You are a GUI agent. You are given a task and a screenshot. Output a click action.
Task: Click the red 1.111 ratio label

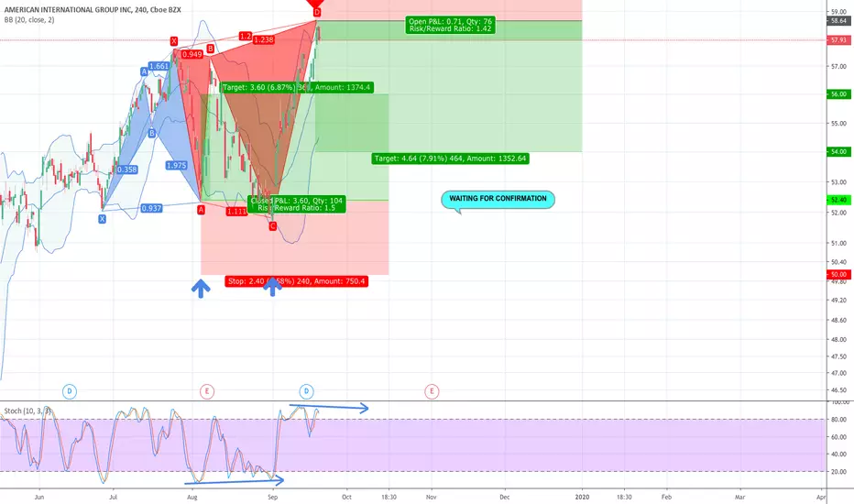point(236,212)
